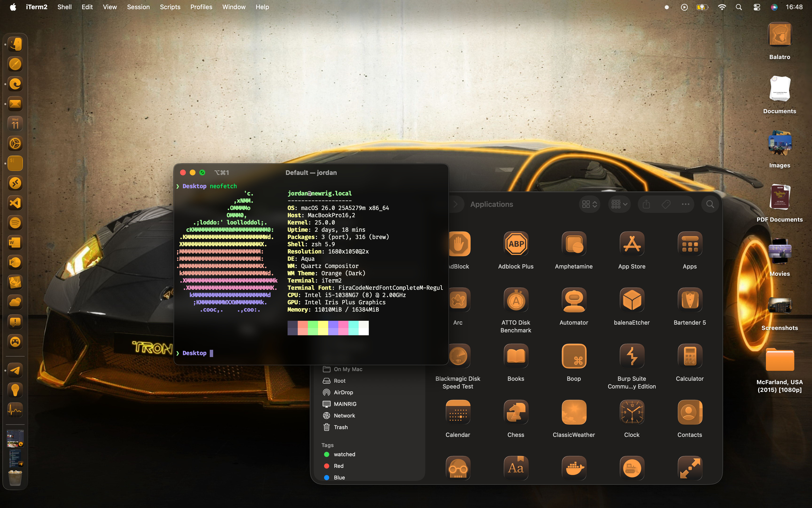
Task: Open Finder view-mode switcher dropdown
Action: 589,204
